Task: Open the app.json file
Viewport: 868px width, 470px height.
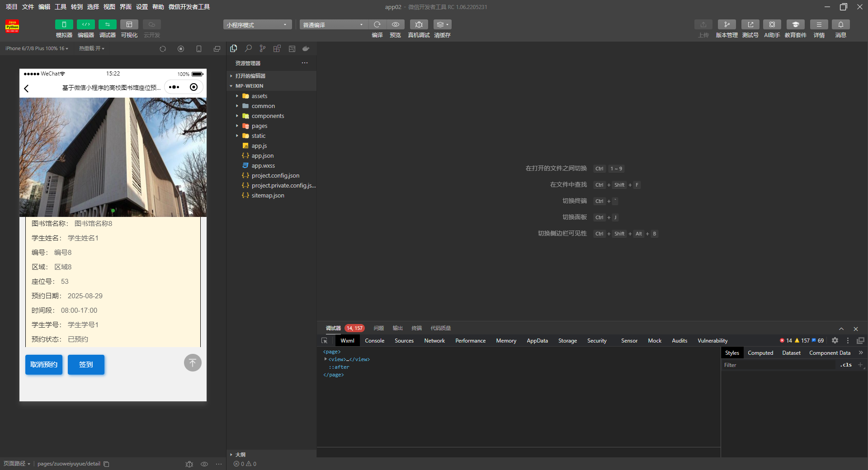Action: (271, 155)
